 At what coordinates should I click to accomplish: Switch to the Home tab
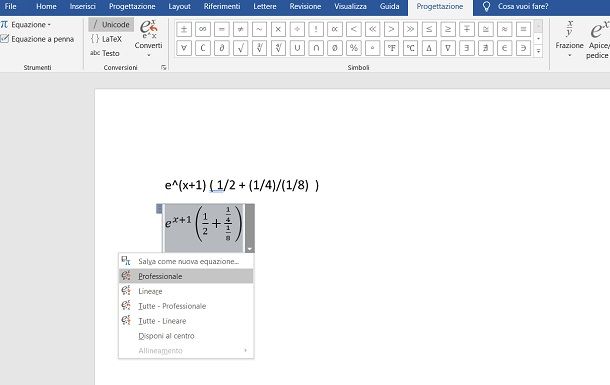coord(46,6)
